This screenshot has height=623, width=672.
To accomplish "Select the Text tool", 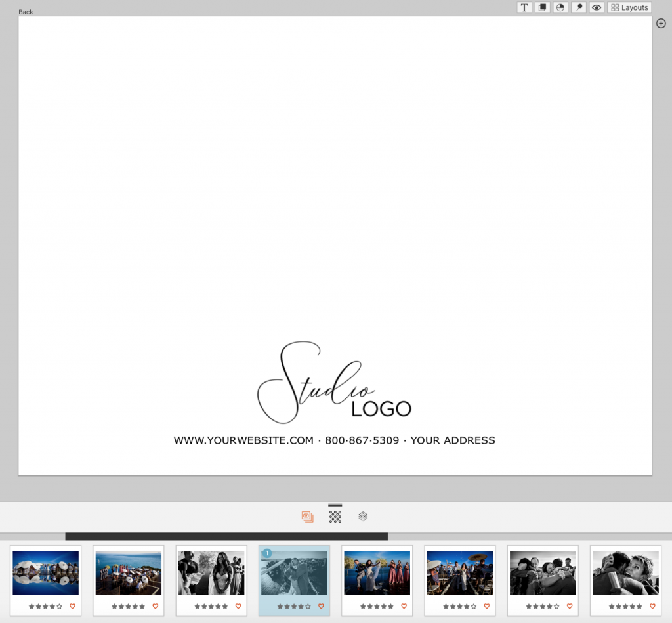I will click(x=524, y=7).
